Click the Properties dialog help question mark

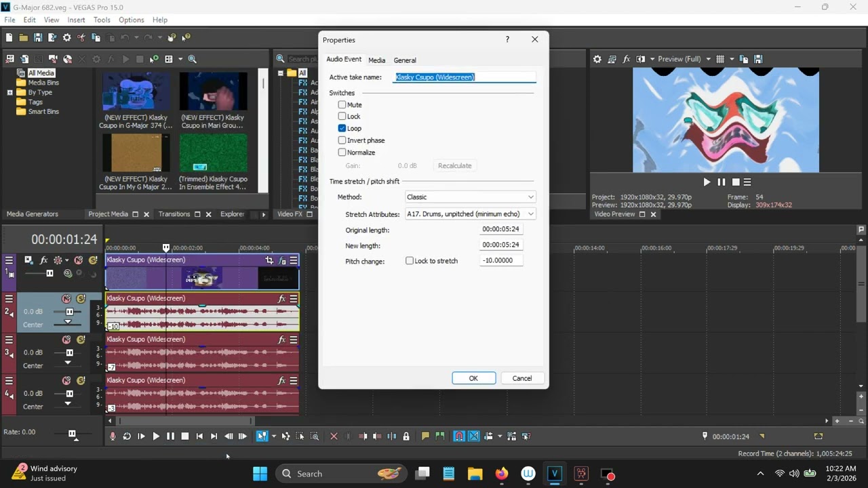(507, 39)
